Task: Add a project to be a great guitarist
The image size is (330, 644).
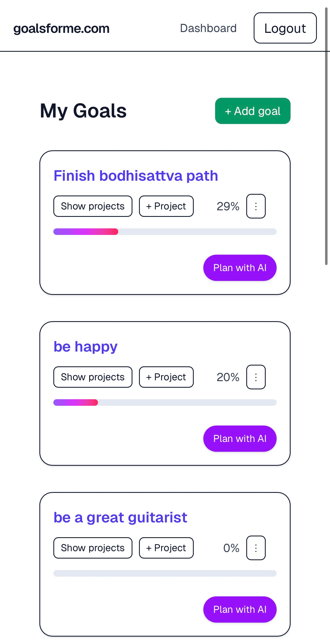Action: click(x=166, y=548)
